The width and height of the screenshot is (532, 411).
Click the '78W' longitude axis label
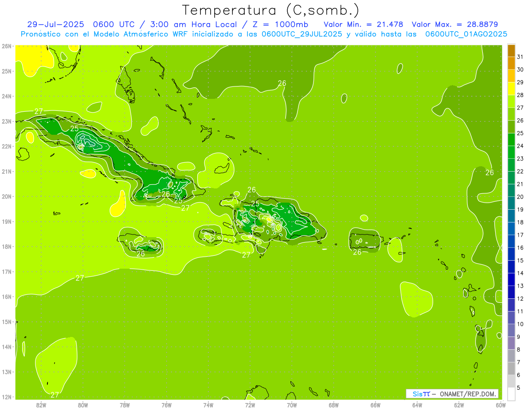tap(125, 405)
